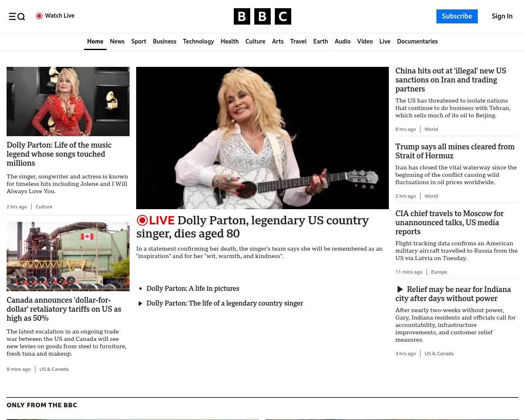Click summary about Jolene and I Will Always Love You
This screenshot has height=420, width=525.
tap(67, 184)
